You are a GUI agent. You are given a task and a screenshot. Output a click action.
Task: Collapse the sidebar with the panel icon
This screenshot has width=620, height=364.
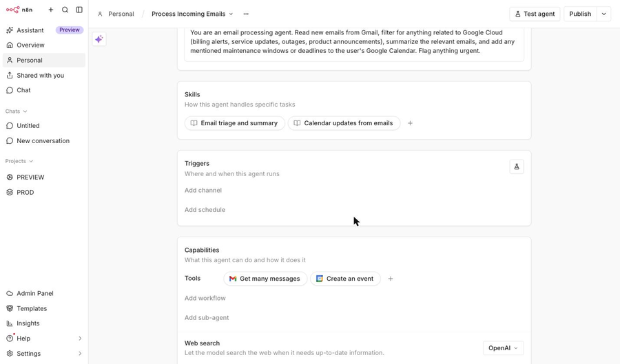tap(79, 10)
